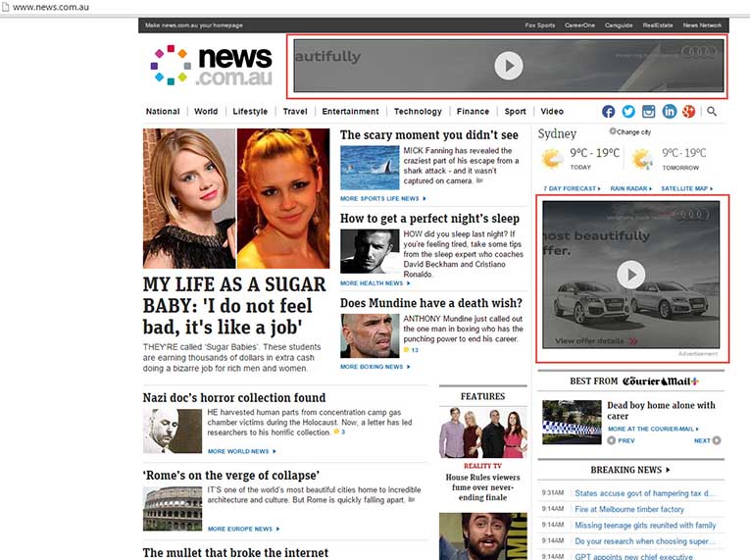The image size is (750, 560).
Task: Click the browser address bar URL
Action: 51,8
